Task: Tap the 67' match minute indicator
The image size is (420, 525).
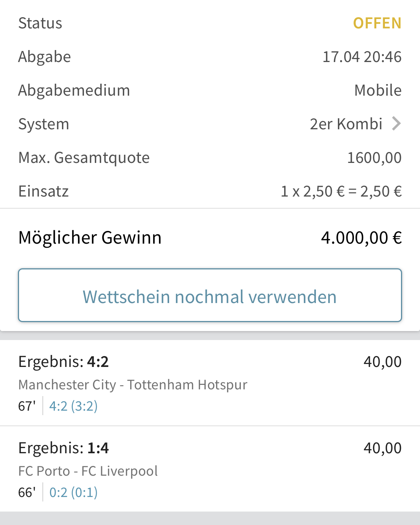Action: (27, 406)
